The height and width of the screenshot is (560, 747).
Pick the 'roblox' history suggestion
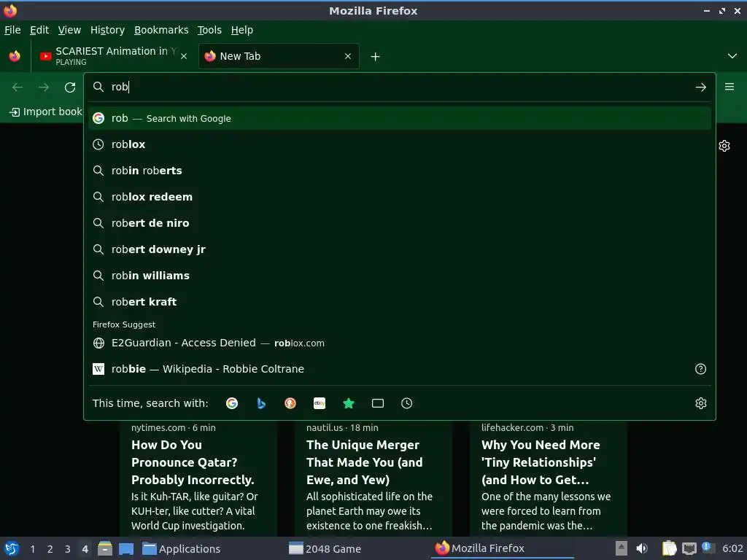[x=399, y=144]
